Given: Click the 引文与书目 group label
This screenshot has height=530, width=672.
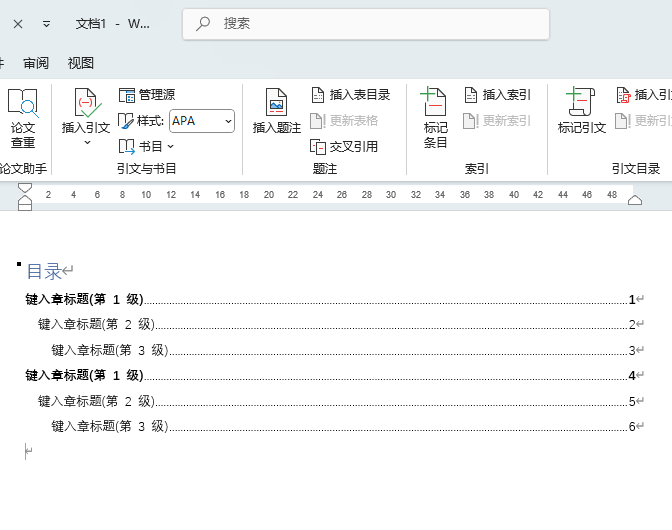Looking at the screenshot, I should pyautogui.click(x=147, y=169).
